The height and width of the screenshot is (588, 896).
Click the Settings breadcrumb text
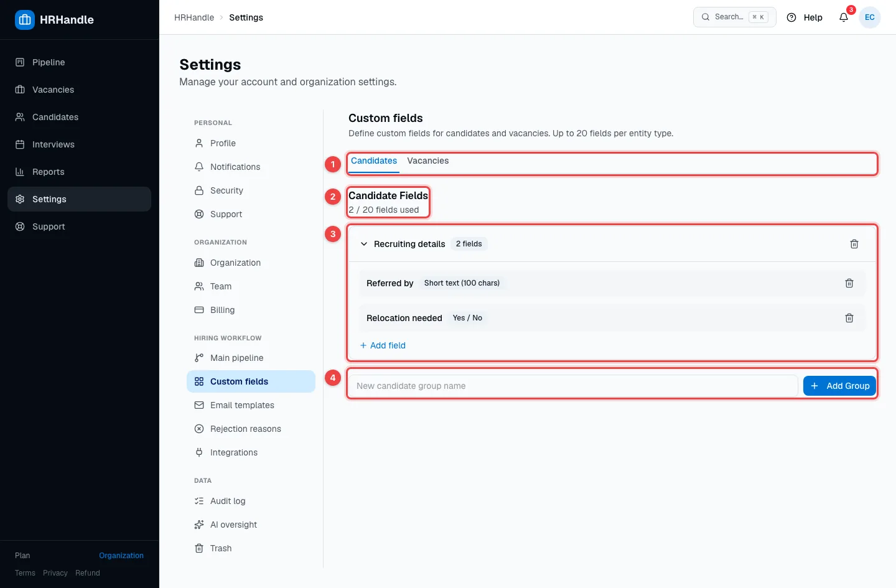pos(246,17)
